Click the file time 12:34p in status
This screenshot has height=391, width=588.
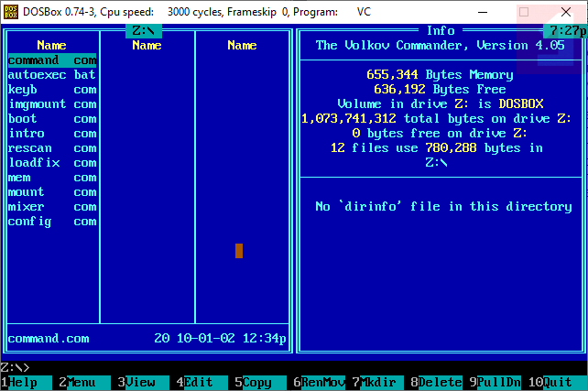pyautogui.click(x=265, y=339)
